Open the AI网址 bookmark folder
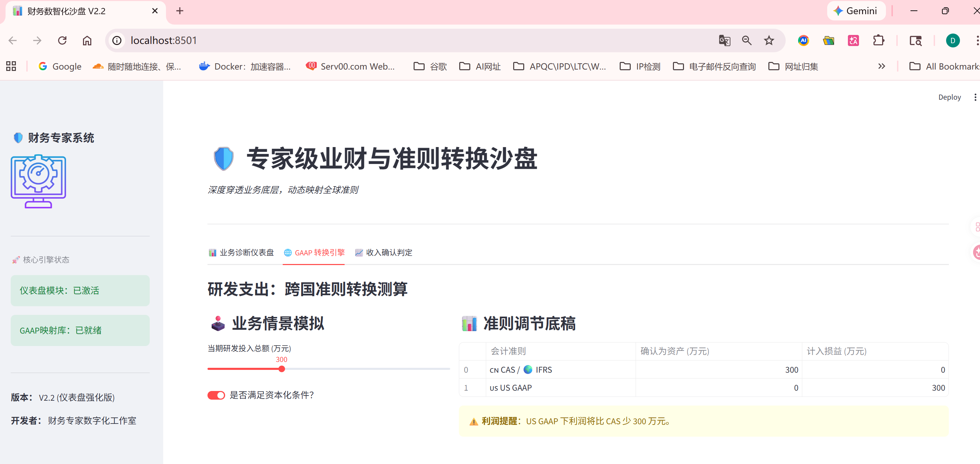The width and height of the screenshot is (980, 464). [x=480, y=66]
